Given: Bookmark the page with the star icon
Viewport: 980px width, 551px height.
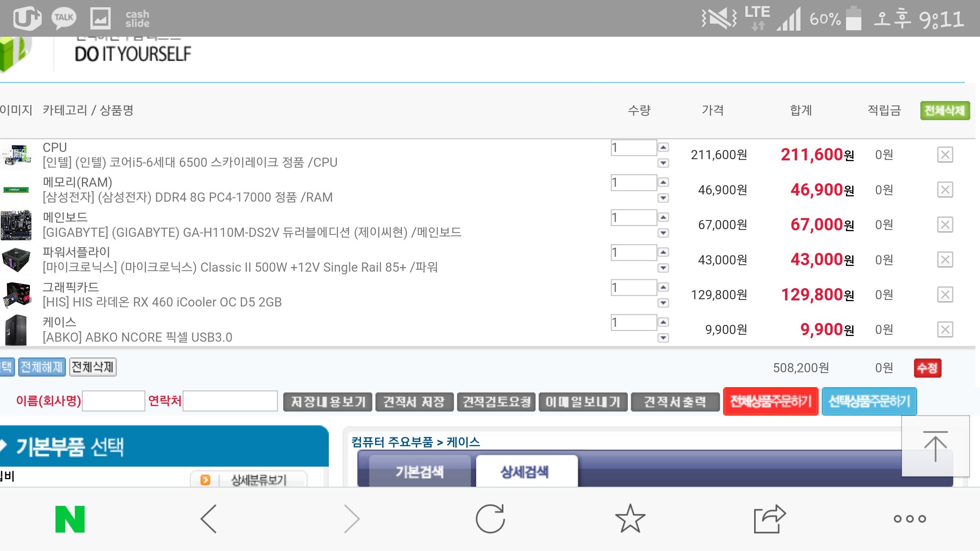Looking at the screenshot, I should [630, 519].
